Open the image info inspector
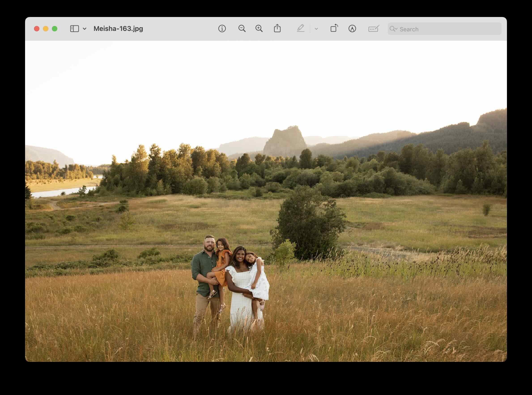The width and height of the screenshot is (532, 395). pos(222,29)
